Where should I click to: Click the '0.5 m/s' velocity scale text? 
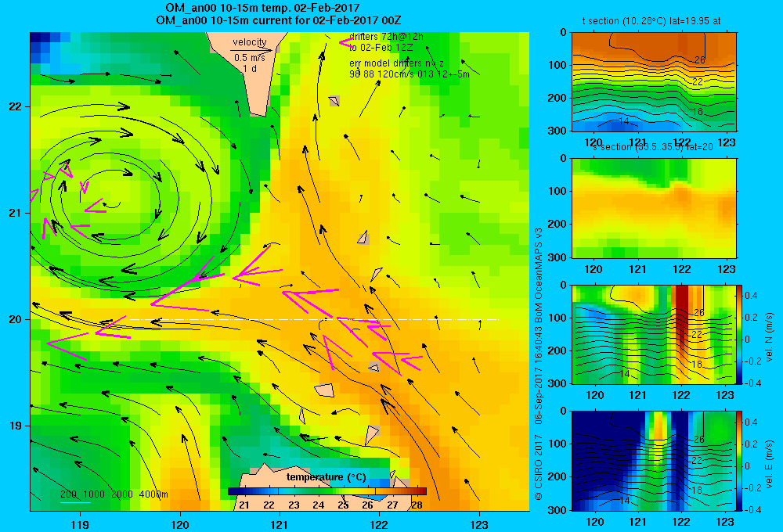point(249,58)
